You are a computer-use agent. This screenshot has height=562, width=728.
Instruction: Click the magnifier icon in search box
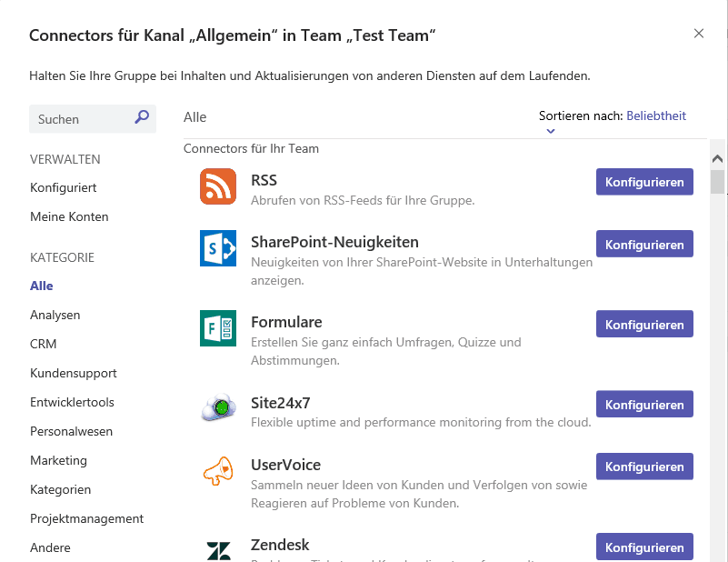(142, 117)
